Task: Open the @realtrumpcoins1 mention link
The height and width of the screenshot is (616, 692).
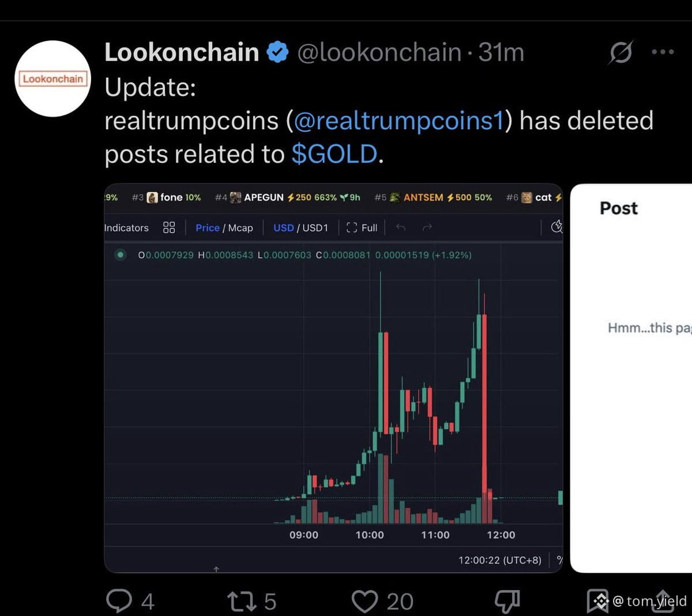Action: tap(398, 121)
